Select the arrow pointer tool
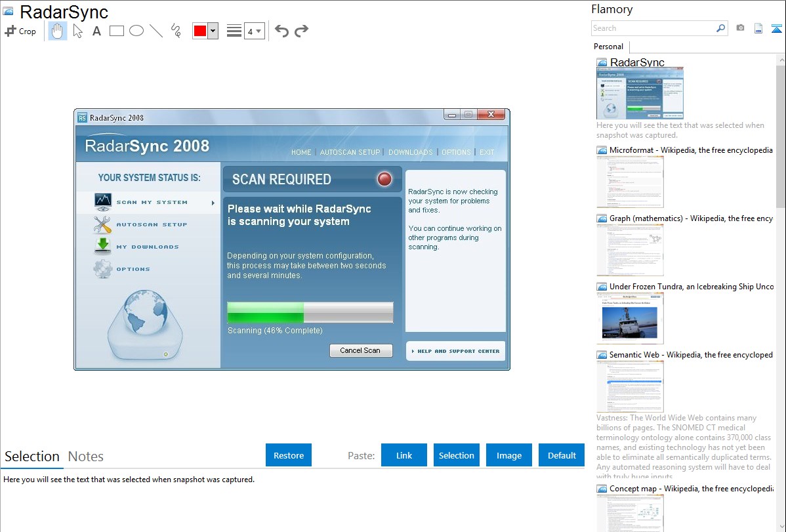786x532 pixels. pyautogui.click(x=77, y=31)
